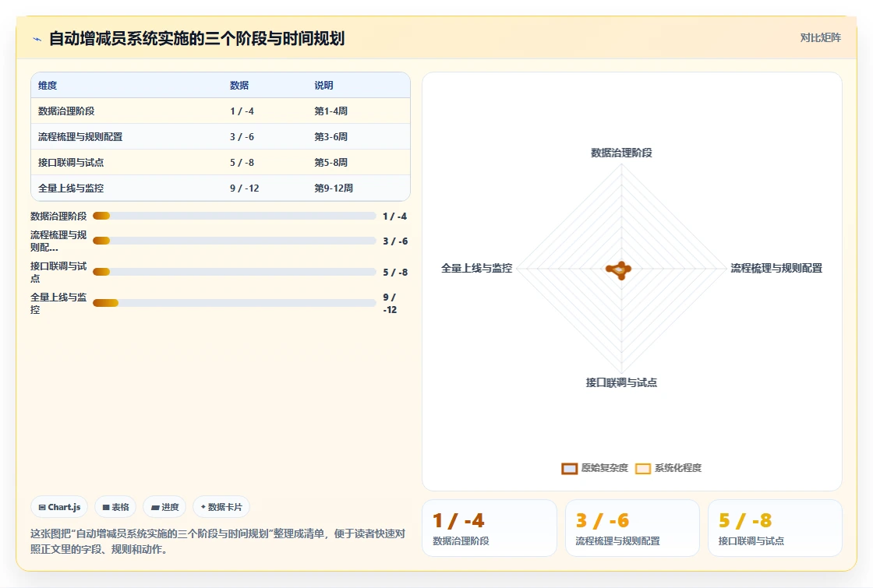Viewport: 873px width, 588px height.
Task: Click the lightning icon beside the title
Action: click(37, 39)
